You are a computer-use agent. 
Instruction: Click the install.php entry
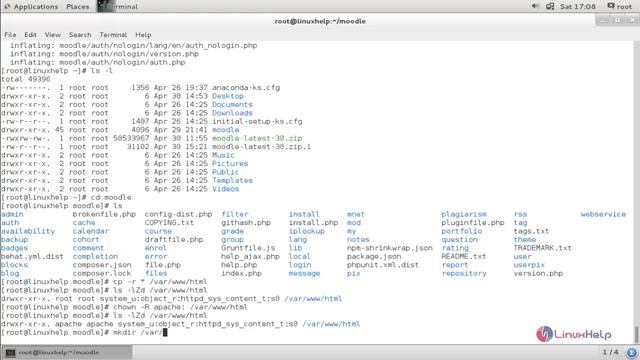(313, 223)
